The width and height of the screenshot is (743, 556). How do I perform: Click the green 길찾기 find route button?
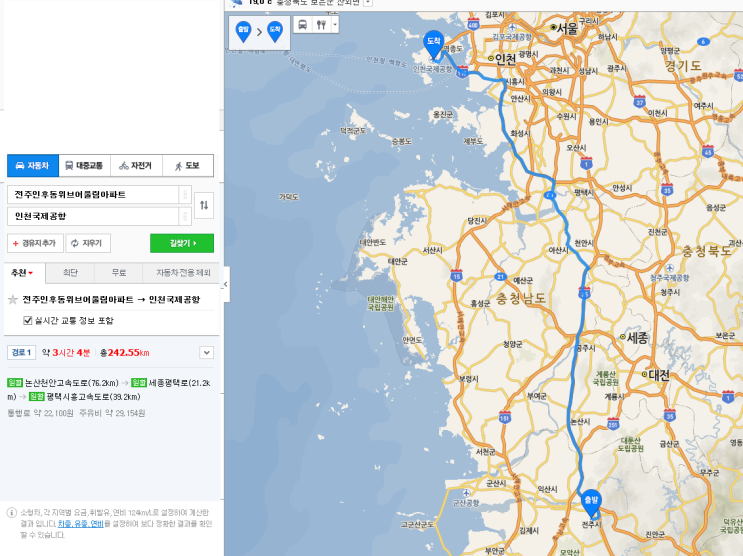(x=182, y=243)
